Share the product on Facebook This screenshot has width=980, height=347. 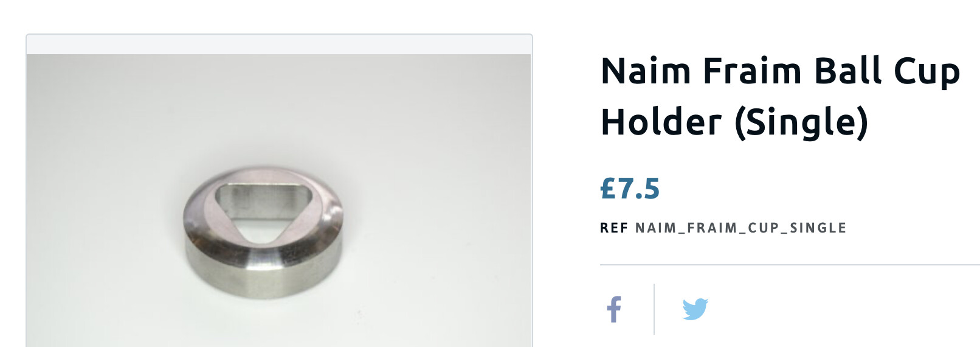pyautogui.click(x=615, y=309)
